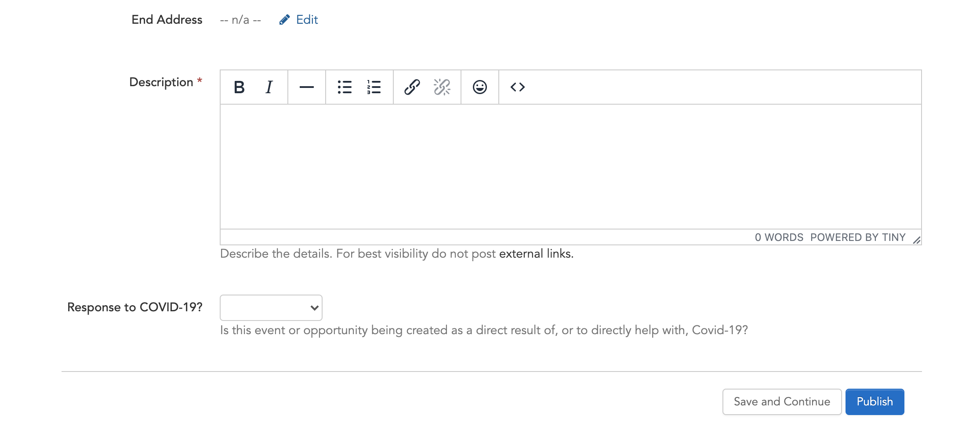Click the "Description" field label
Image resolution: width=980 pixels, height=430 pixels.
point(161,82)
